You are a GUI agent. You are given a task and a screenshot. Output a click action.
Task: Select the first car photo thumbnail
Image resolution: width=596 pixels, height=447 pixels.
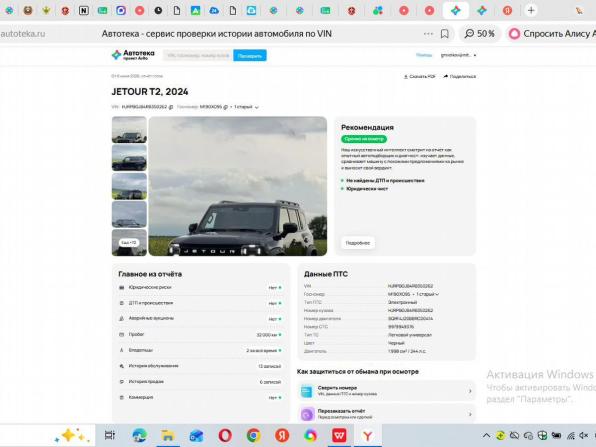pos(129,130)
